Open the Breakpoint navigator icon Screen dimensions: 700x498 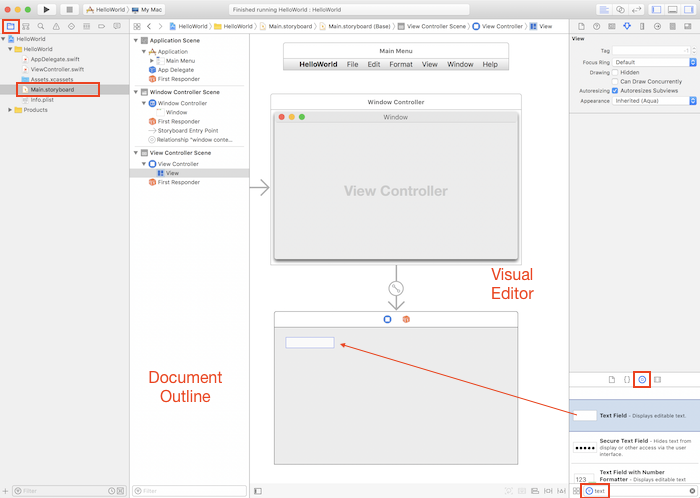[x=102, y=26]
